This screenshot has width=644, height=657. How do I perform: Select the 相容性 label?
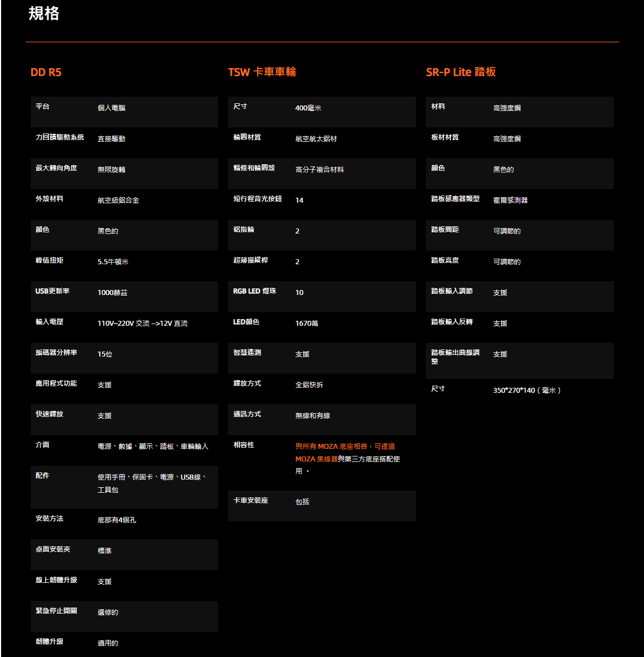244,444
